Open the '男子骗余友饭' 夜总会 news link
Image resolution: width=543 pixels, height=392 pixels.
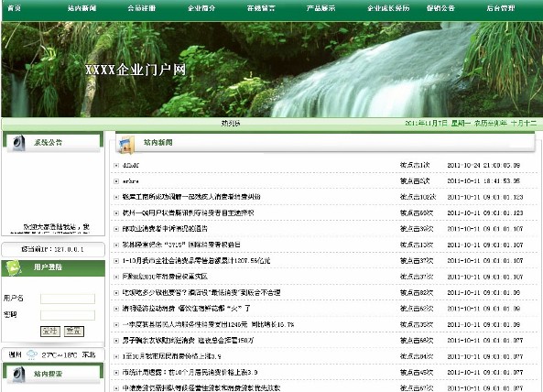point(188,341)
